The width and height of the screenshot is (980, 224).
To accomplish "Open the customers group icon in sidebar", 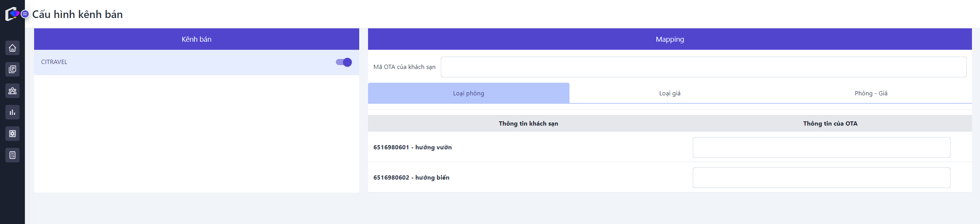I will 12,91.
